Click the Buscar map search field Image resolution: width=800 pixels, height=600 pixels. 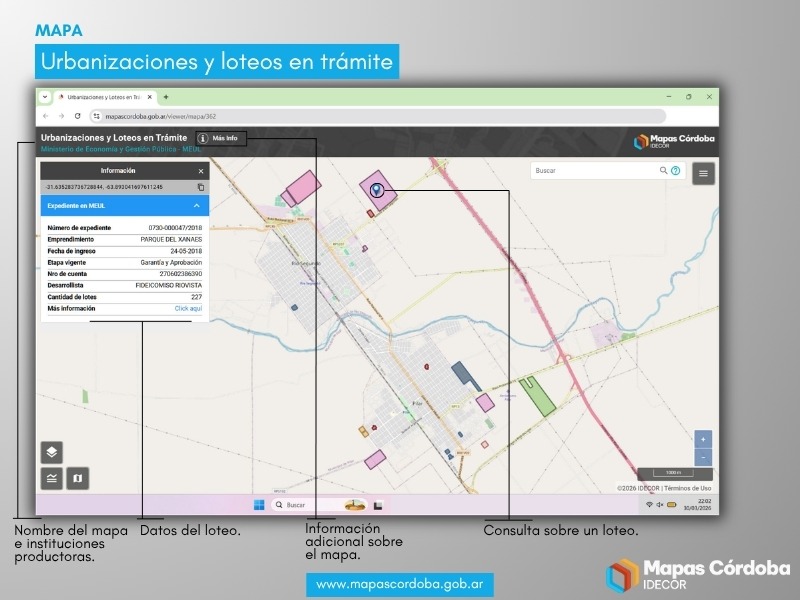595,171
